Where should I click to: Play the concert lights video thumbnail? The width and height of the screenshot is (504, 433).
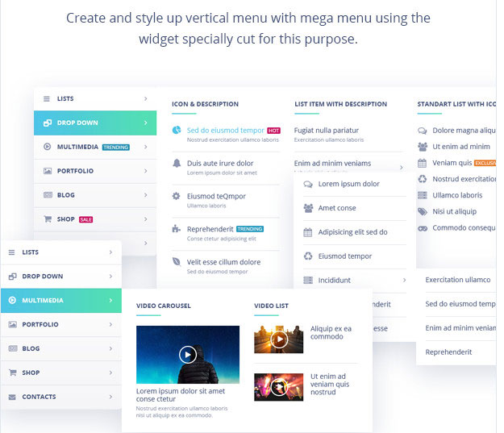[278, 387]
